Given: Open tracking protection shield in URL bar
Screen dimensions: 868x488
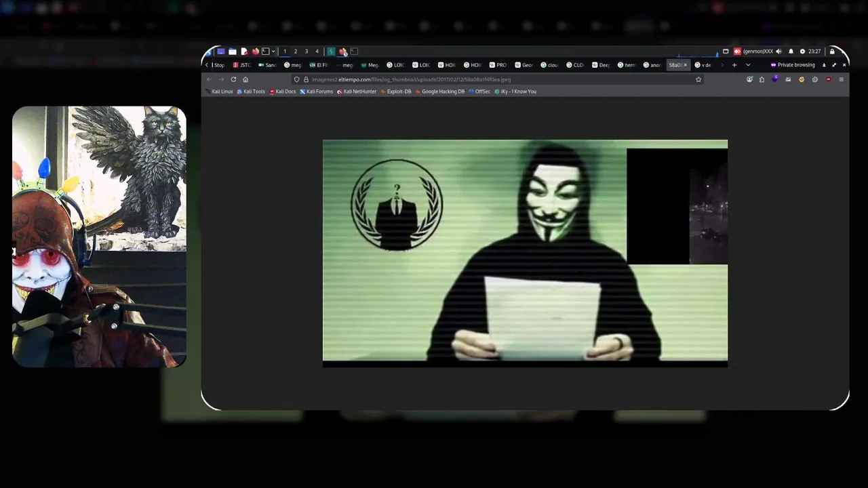Looking at the screenshot, I should [296, 79].
